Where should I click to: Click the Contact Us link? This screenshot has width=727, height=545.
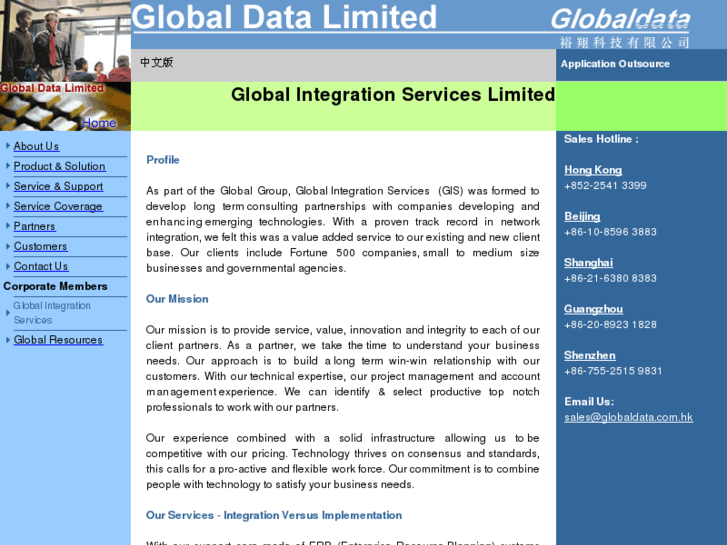[x=41, y=266]
